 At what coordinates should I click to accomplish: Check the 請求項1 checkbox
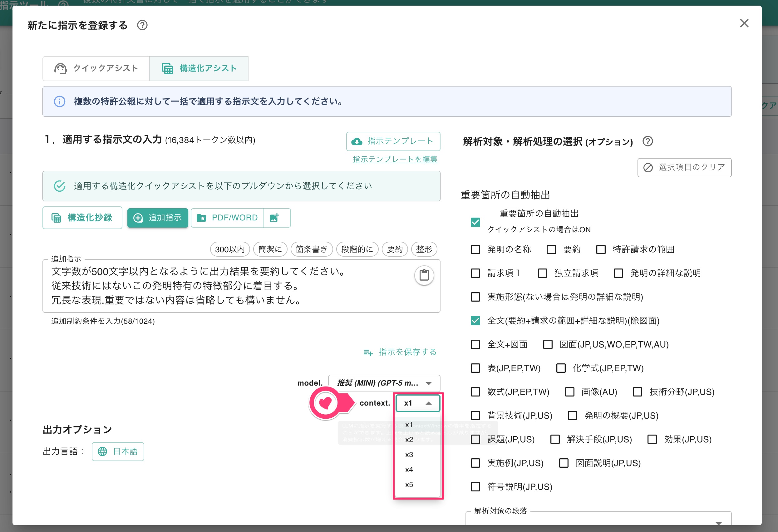(475, 273)
